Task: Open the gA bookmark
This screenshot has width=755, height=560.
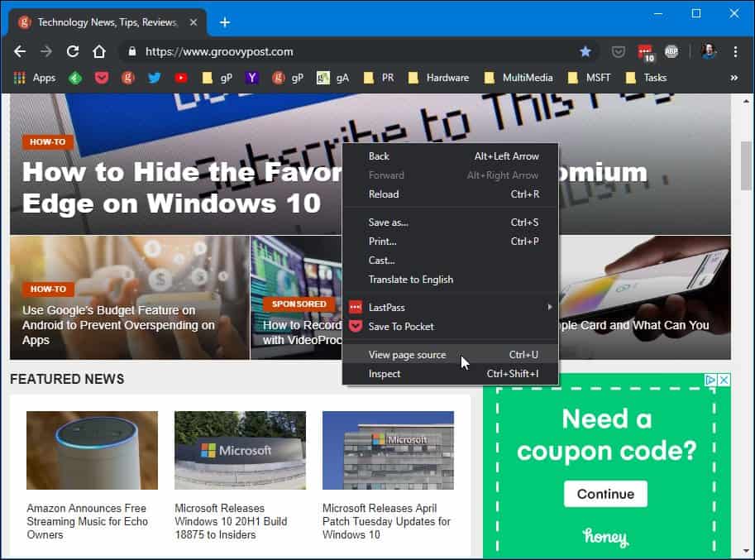Action: (x=332, y=78)
